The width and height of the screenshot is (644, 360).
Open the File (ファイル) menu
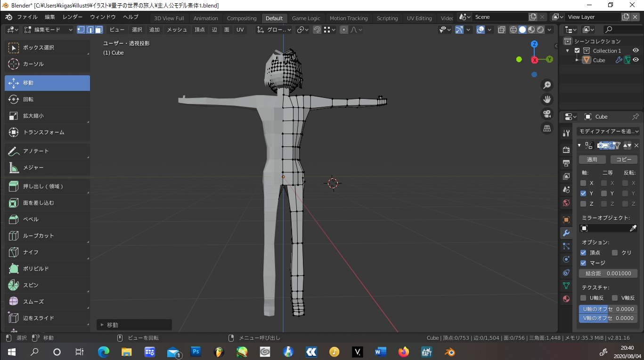pos(27,17)
